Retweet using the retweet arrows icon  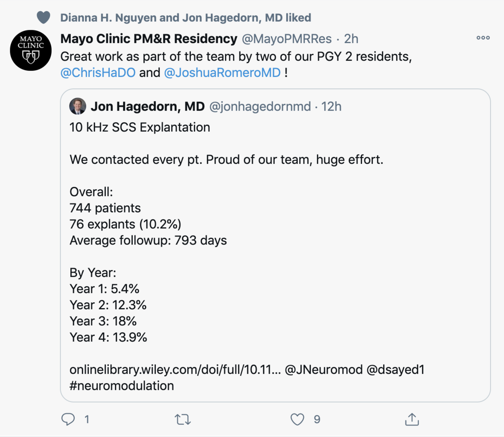click(x=183, y=420)
